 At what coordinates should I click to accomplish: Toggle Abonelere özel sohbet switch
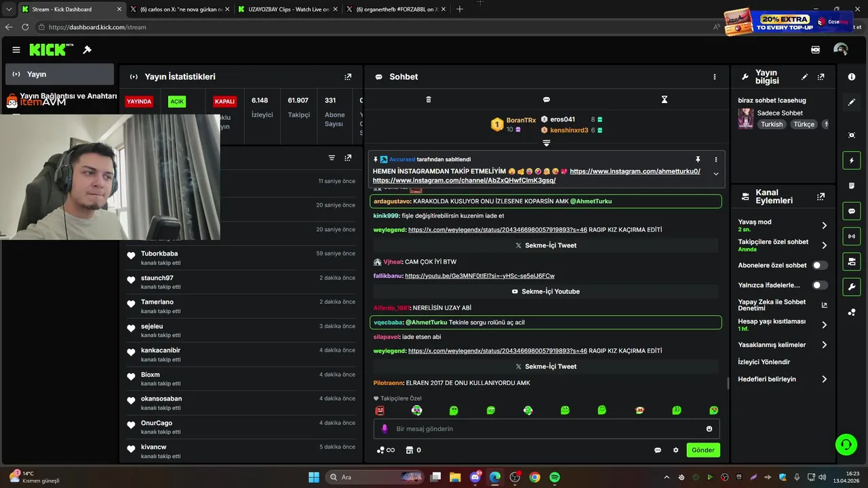pyautogui.click(x=820, y=265)
